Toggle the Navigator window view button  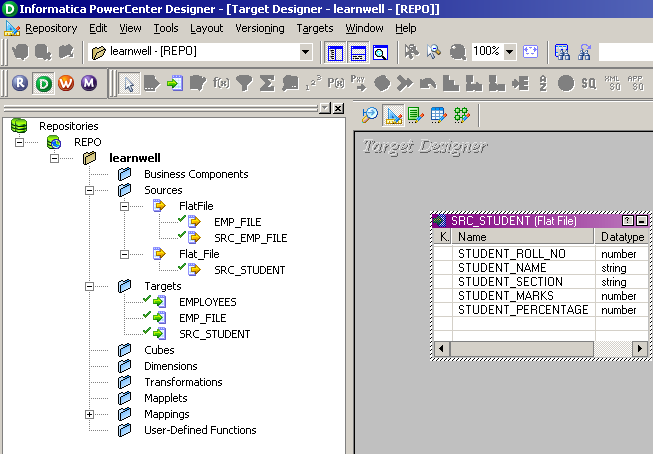(x=335, y=51)
